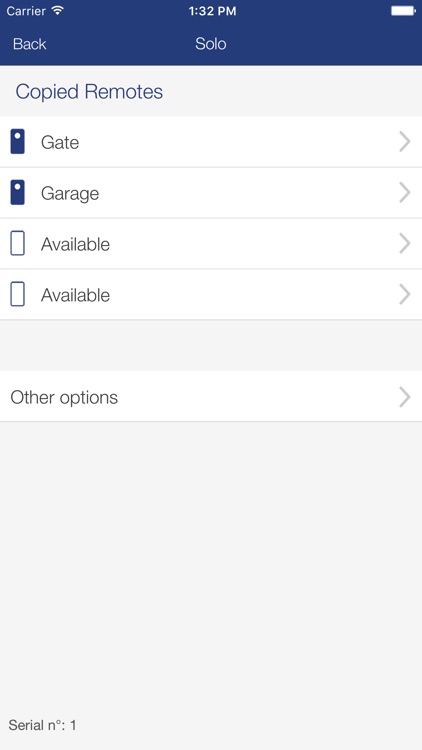
Task: Tap the Solo title in navigation bar
Action: 211,44
